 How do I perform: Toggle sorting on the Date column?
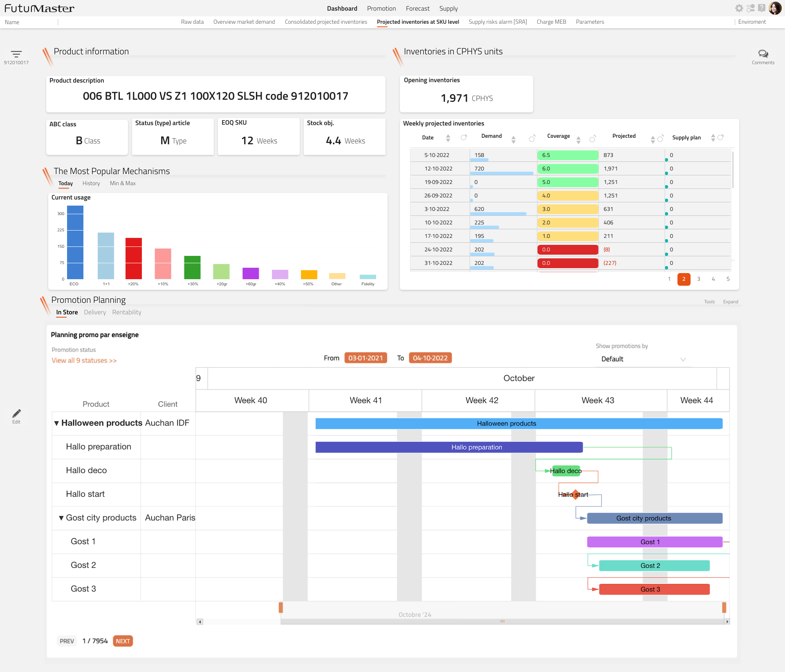[448, 138]
